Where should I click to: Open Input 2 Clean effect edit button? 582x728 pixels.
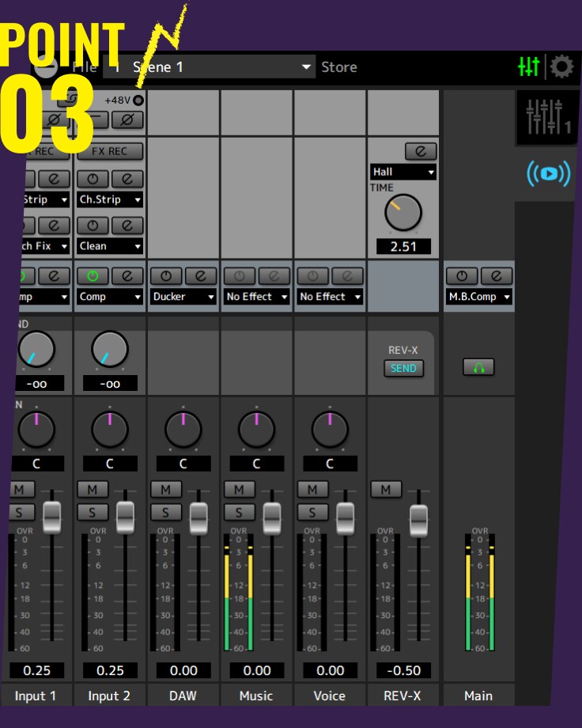pyautogui.click(x=127, y=226)
